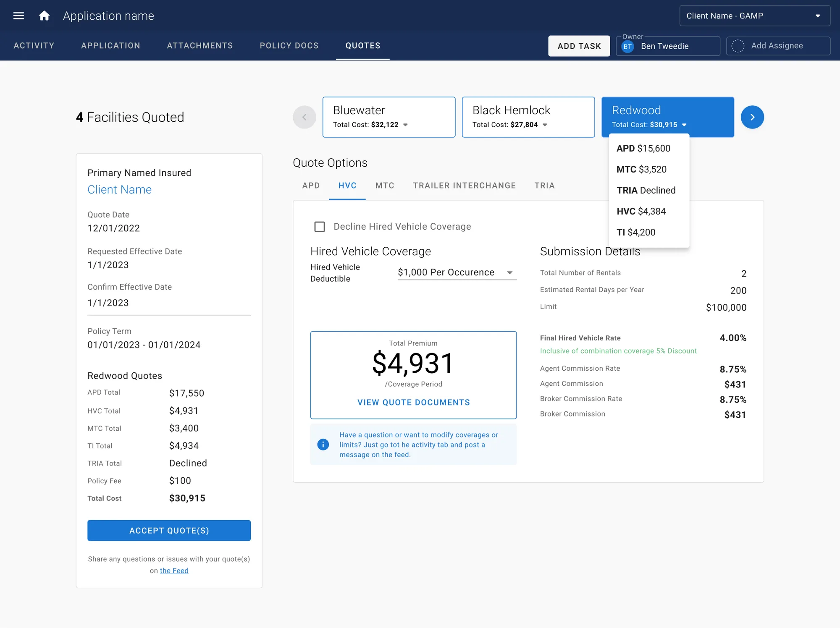Switch to the Activity tab
The width and height of the screenshot is (840, 628).
[34, 45]
